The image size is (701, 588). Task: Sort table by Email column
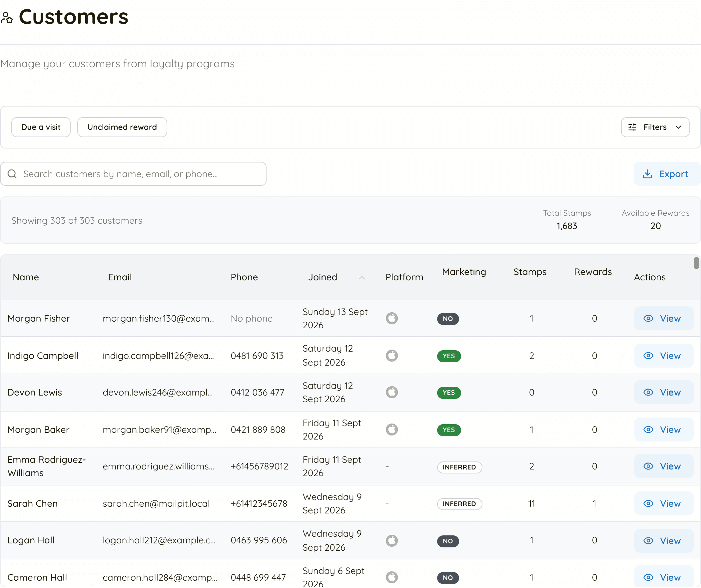[120, 277]
